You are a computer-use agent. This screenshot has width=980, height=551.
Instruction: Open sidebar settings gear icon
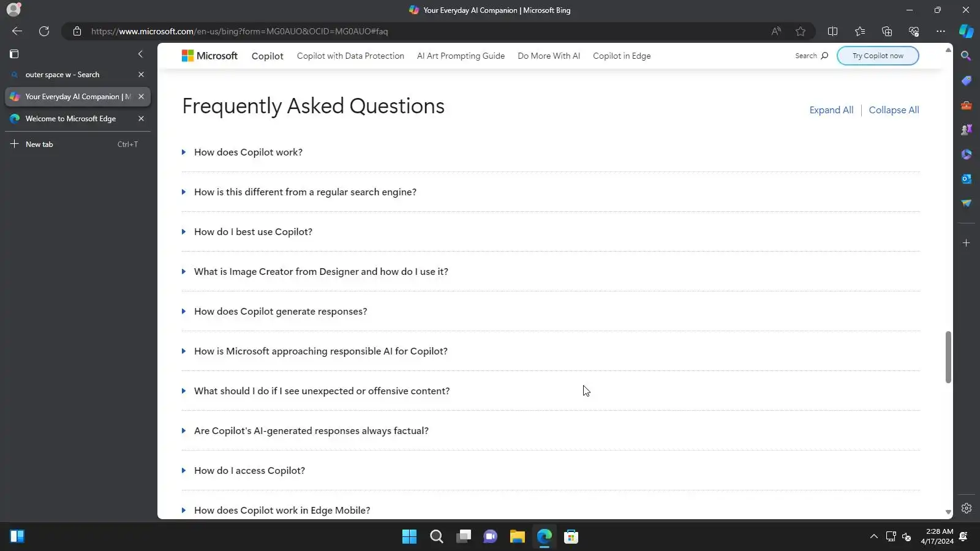tap(967, 508)
